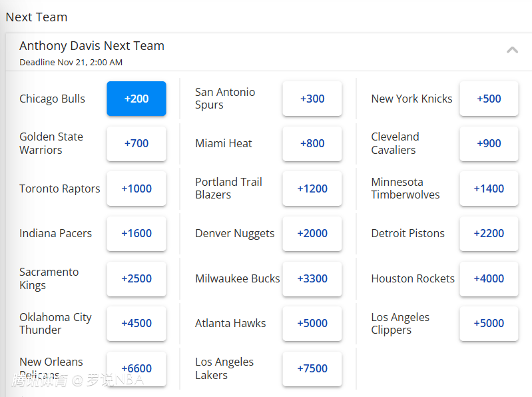Select Chicago Bulls +200 odds
Viewport: 532px width, 397px height.
point(136,99)
